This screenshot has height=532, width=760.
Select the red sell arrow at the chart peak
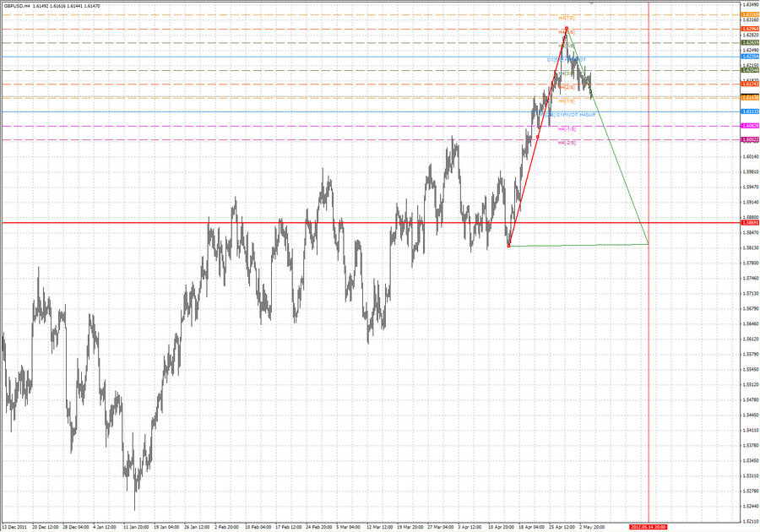pyautogui.click(x=567, y=28)
